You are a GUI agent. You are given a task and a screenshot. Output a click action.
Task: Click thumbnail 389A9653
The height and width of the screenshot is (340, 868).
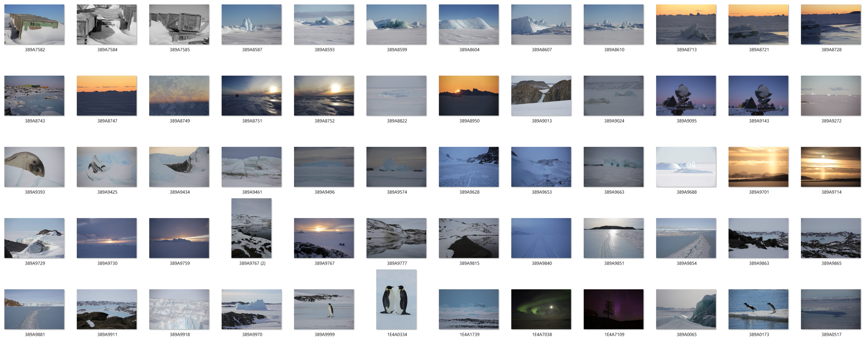point(541,167)
